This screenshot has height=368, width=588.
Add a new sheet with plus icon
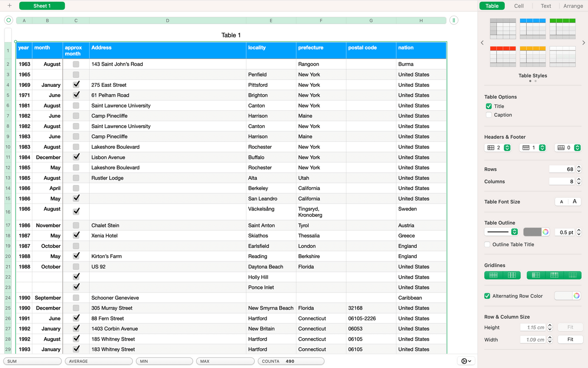click(x=9, y=6)
